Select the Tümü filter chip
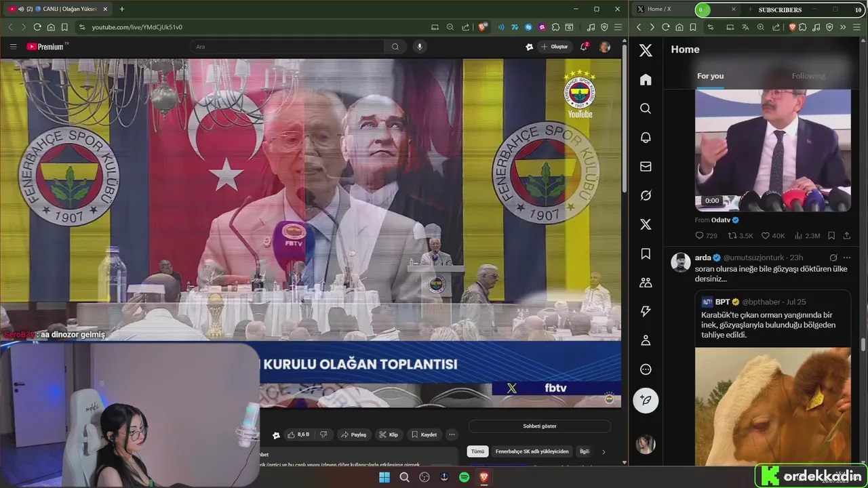The image size is (868, 488). 478,451
